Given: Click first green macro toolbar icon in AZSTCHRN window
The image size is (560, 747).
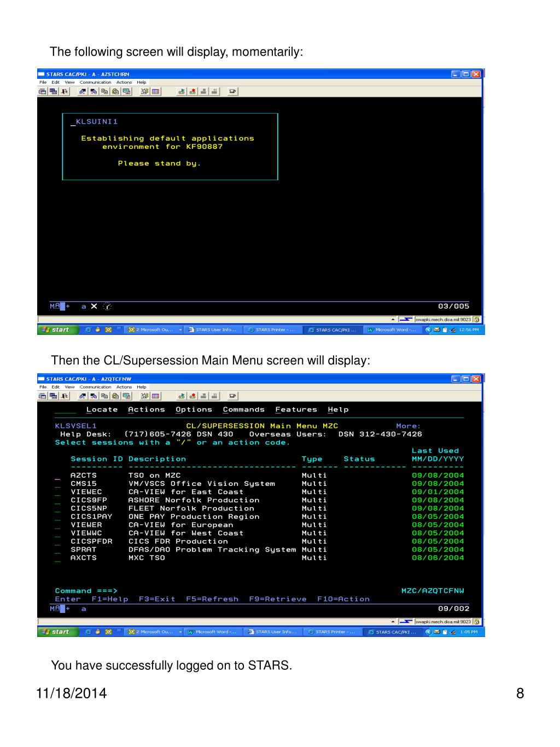Looking at the screenshot, I should pos(182,91).
